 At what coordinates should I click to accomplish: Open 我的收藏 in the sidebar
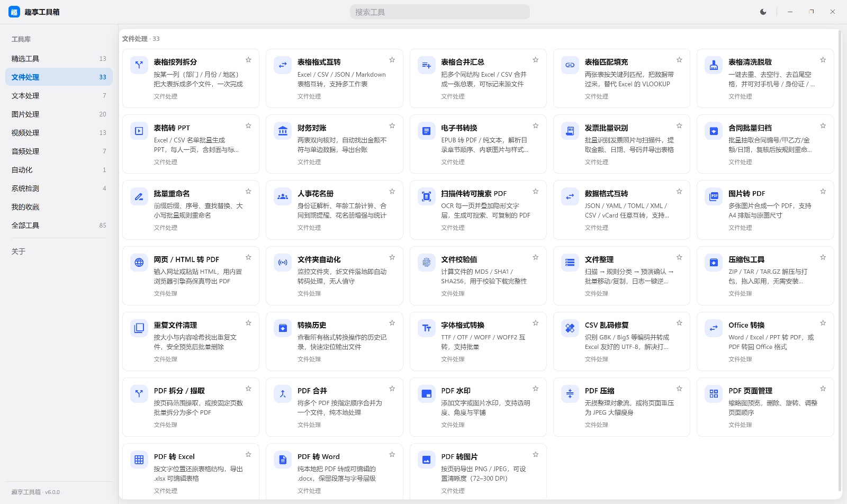pos(59,206)
